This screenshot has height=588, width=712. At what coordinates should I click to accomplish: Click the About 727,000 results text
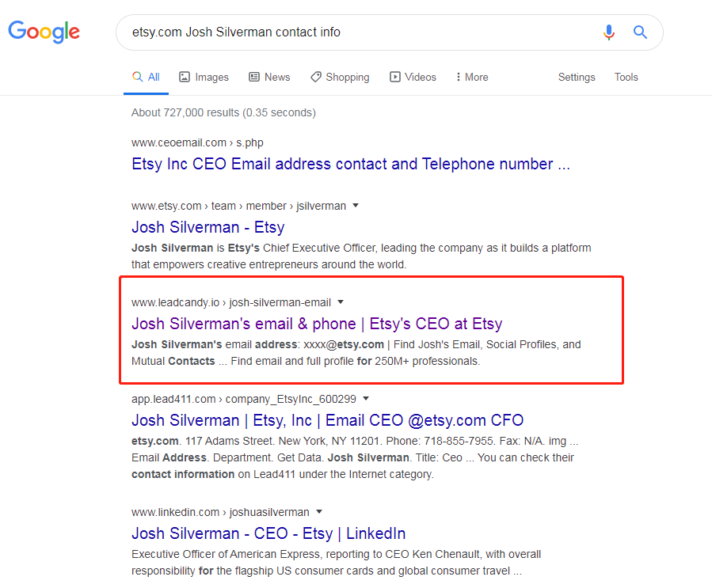coord(223,112)
